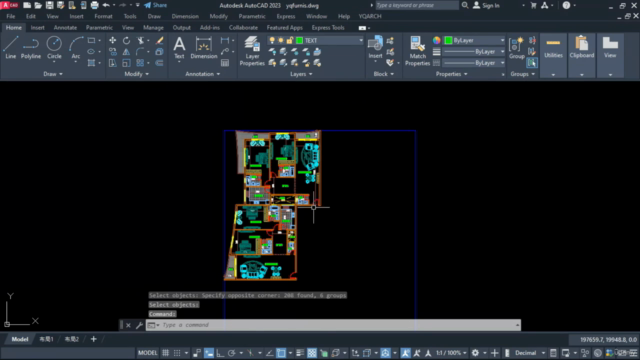This screenshot has width=640, height=360.
Task: Open the Dimension menu
Action: pos(185,16)
